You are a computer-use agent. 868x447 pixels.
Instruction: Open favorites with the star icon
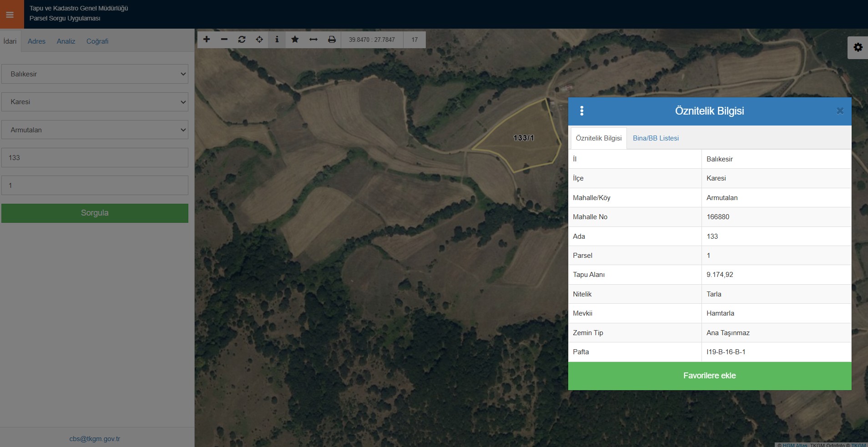(x=295, y=40)
